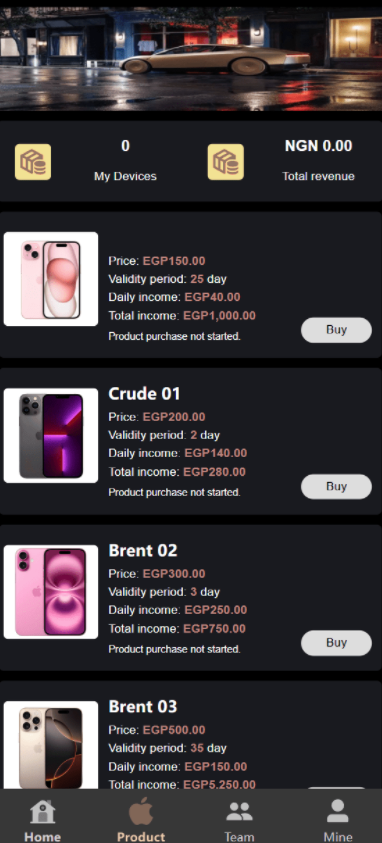The image size is (382, 843).
Task: Buy the Brent 02 product
Action: pos(336,643)
